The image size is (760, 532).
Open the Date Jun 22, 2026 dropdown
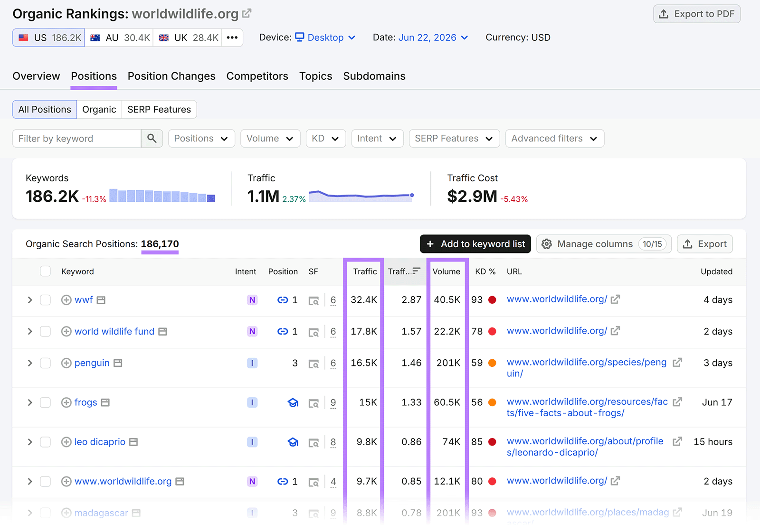[433, 37]
